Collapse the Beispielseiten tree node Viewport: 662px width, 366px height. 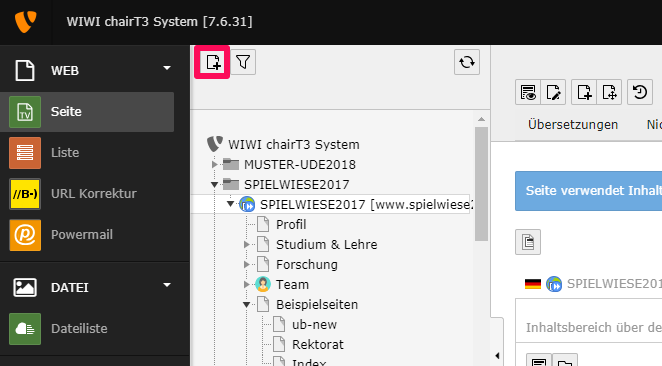click(247, 304)
